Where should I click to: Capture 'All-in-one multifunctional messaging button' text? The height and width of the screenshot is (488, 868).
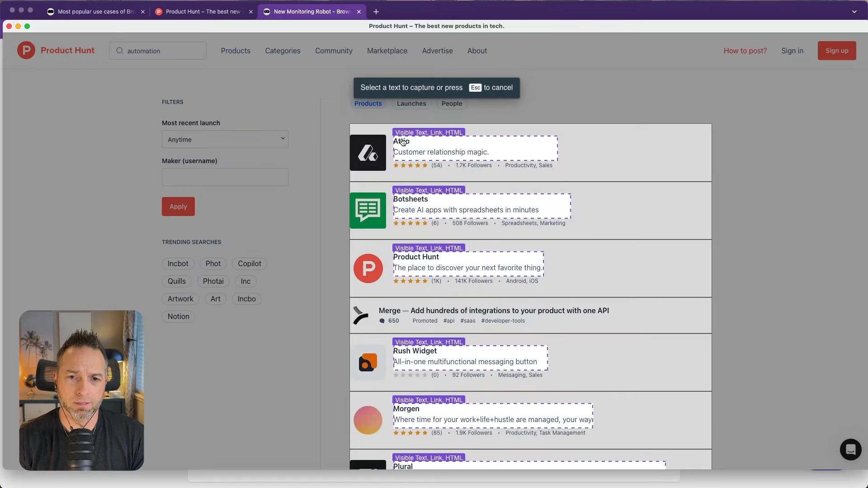point(465,362)
